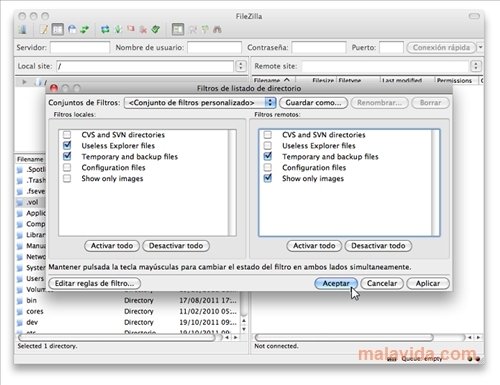Image resolution: width=500 pixels, height=385 pixels.
Task: Sort local list by Filename column header
Action: 30,159
